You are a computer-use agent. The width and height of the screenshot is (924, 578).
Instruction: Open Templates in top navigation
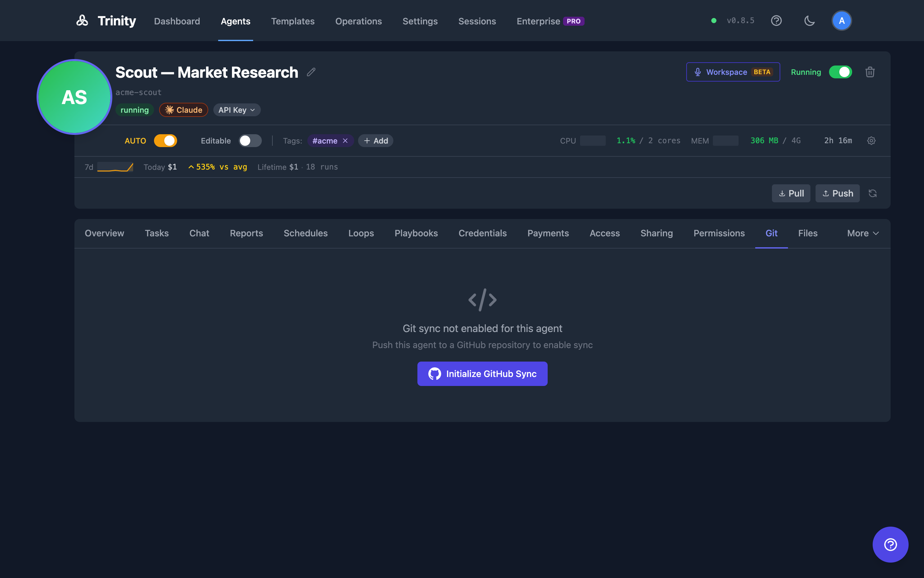click(293, 21)
